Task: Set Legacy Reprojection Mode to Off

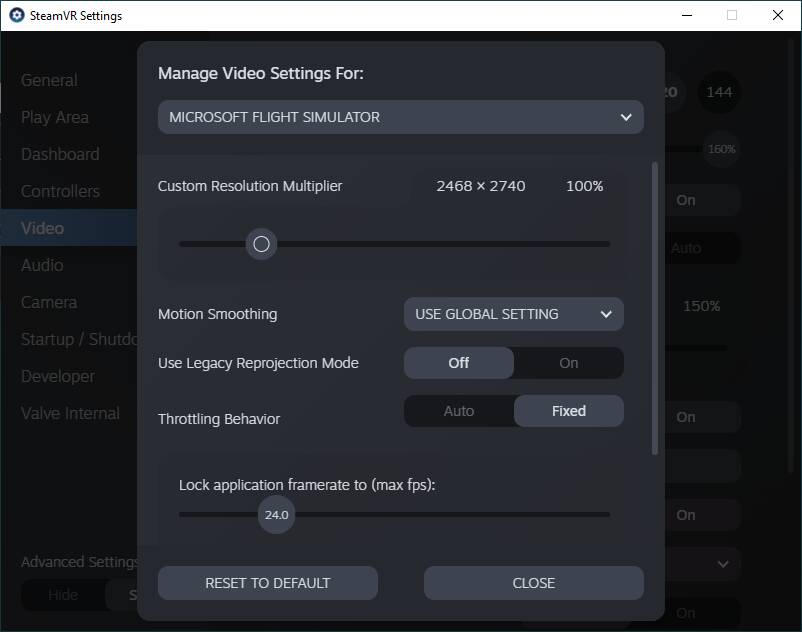Action: (x=459, y=363)
